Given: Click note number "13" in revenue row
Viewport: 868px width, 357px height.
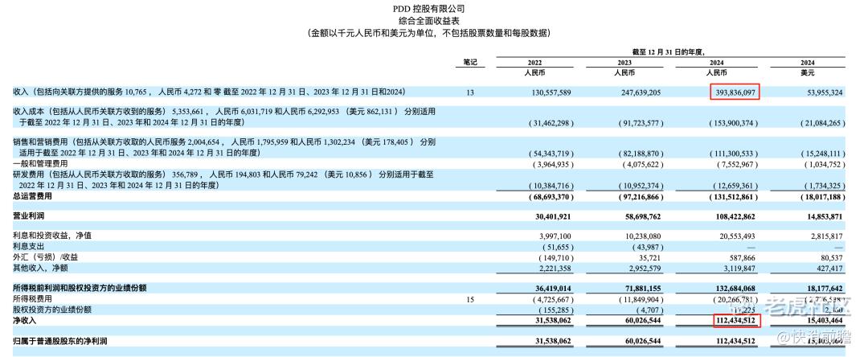Looking at the screenshot, I should [x=470, y=93].
